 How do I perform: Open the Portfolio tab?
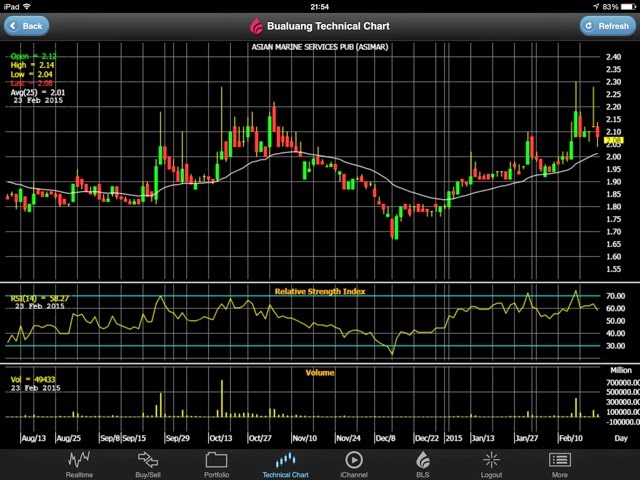pos(216,464)
